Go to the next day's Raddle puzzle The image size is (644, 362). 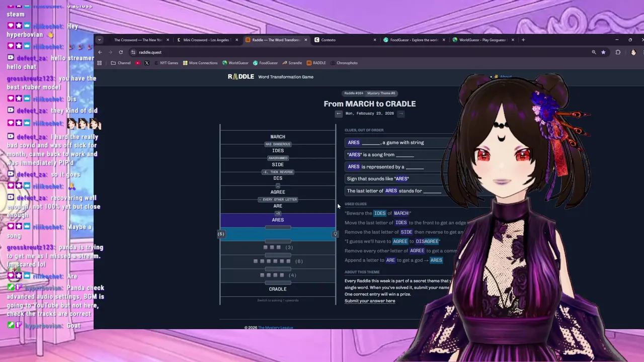(x=401, y=114)
